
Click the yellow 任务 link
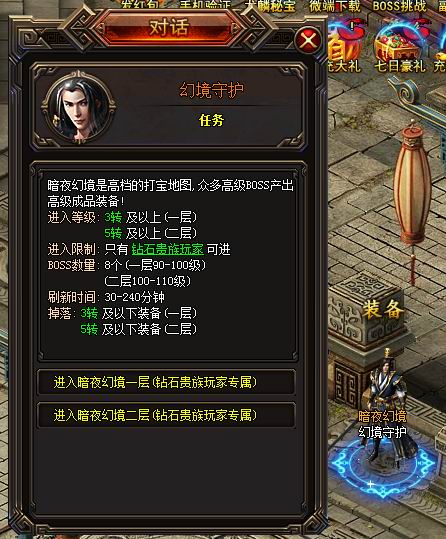coord(211,120)
